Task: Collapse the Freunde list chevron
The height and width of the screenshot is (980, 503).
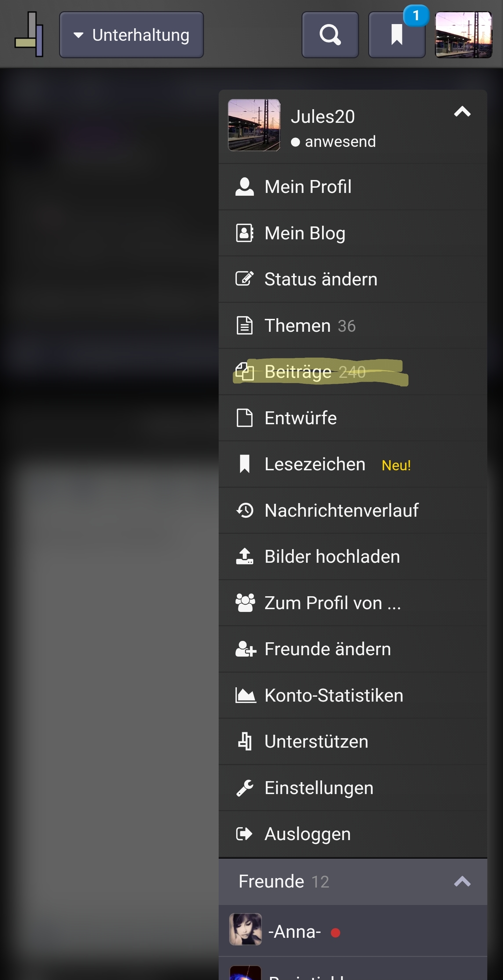Action: 462,882
